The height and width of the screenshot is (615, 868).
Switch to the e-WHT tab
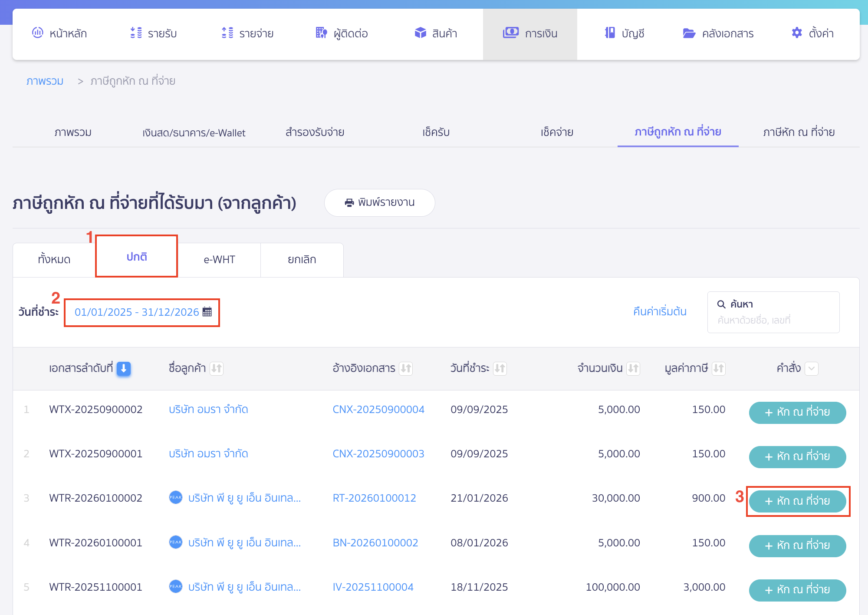219,259
